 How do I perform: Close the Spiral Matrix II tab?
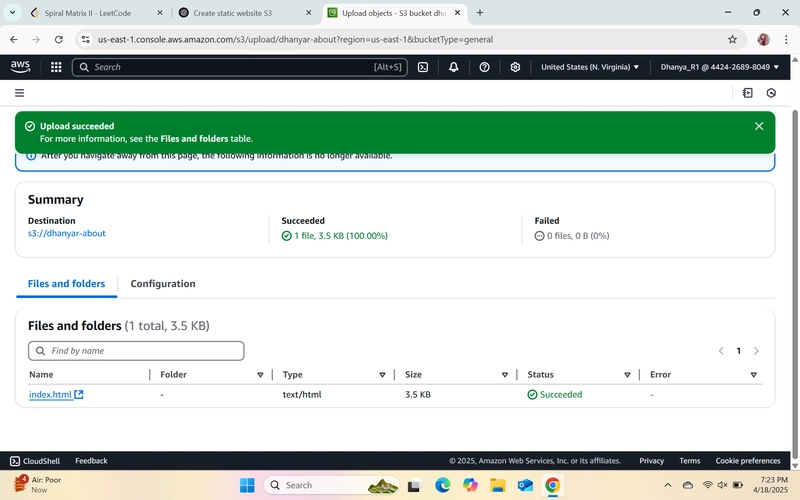coord(160,13)
